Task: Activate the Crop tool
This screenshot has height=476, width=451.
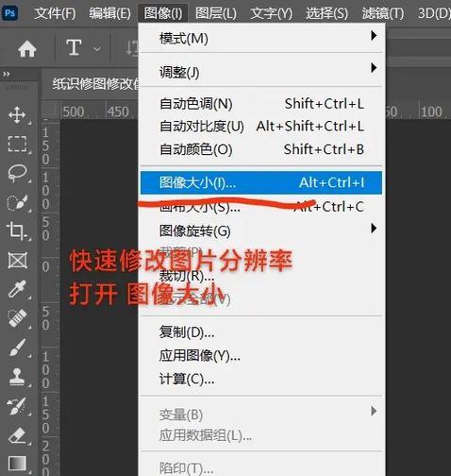Action: [x=16, y=231]
